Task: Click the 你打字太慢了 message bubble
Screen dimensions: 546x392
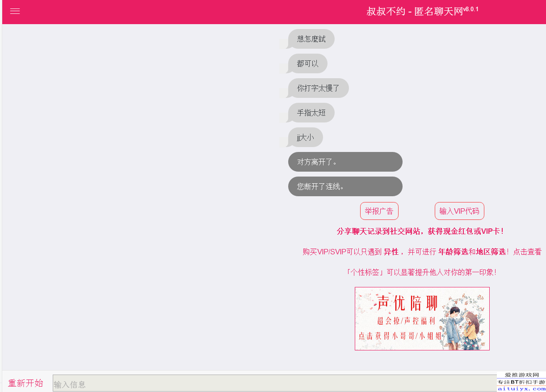Action: coord(318,88)
